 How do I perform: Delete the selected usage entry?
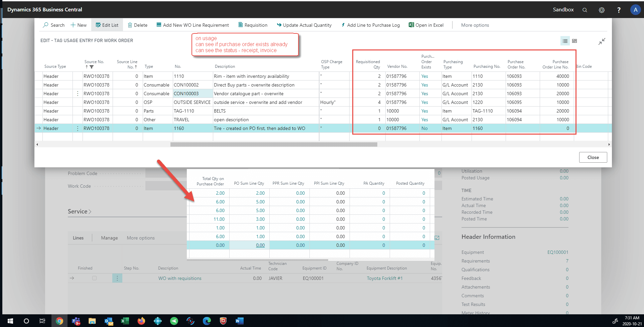[137, 25]
